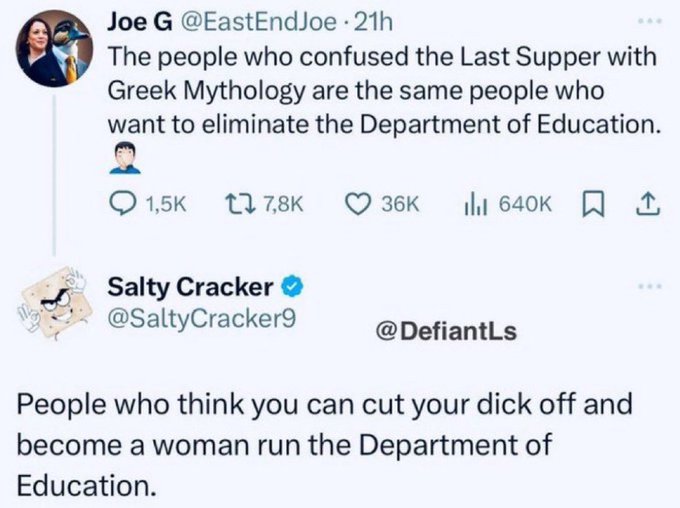The image size is (680, 508).
Task: Retweet Joe G's post
Action: pyautogui.click(x=239, y=203)
